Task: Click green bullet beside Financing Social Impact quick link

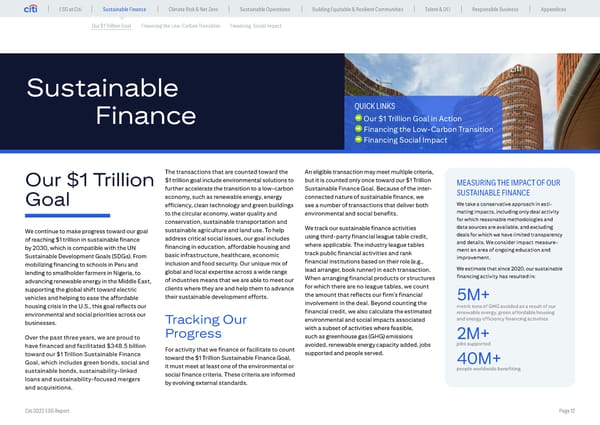Action: tap(357, 140)
